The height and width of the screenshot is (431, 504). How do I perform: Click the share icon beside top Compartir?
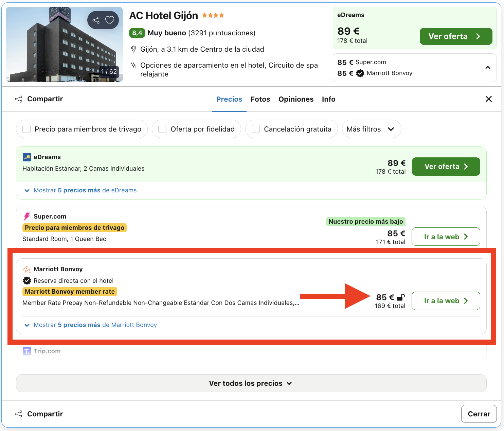pyautogui.click(x=19, y=99)
